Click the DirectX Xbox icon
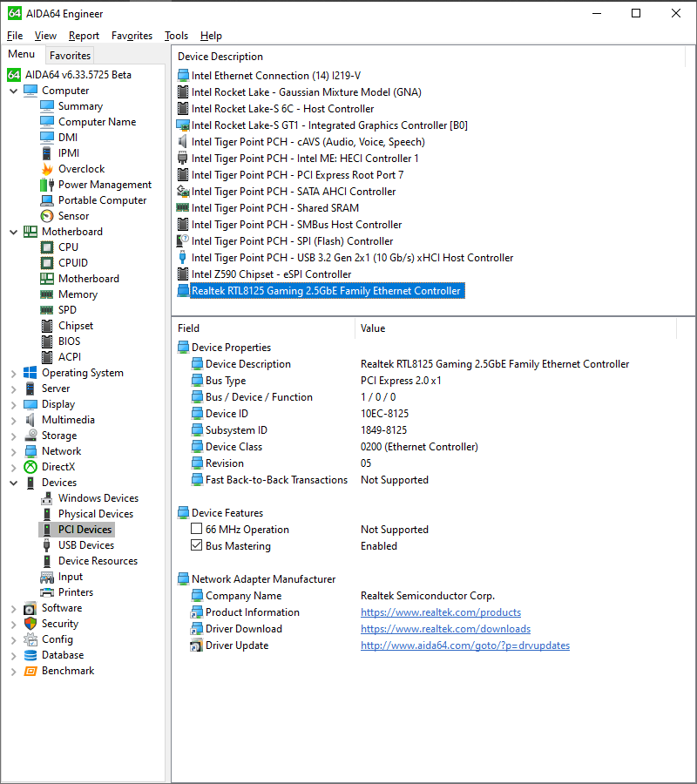The width and height of the screenshot is (697, 784). click(30, 467)
